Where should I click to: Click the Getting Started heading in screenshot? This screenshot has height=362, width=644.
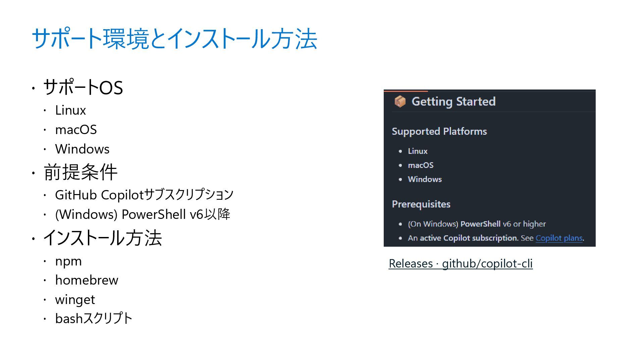[453, 101]
